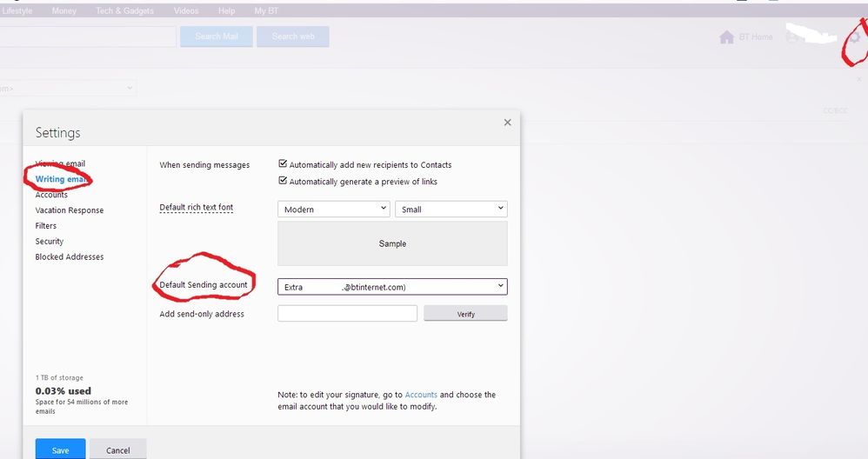Click the BT Home house icon
This screenshot has height=459, width=868.
click(x=726, y=37)
